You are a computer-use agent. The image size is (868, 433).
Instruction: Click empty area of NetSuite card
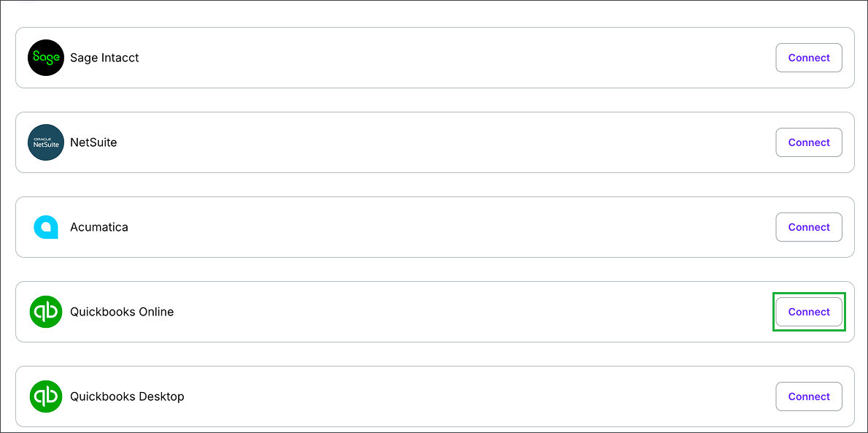443,142
